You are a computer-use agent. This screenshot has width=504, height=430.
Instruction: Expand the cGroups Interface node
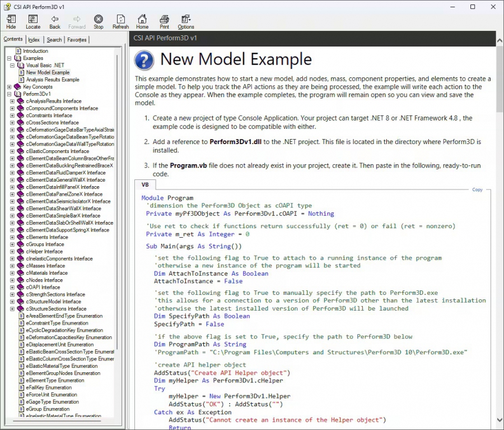coord(12,244)
